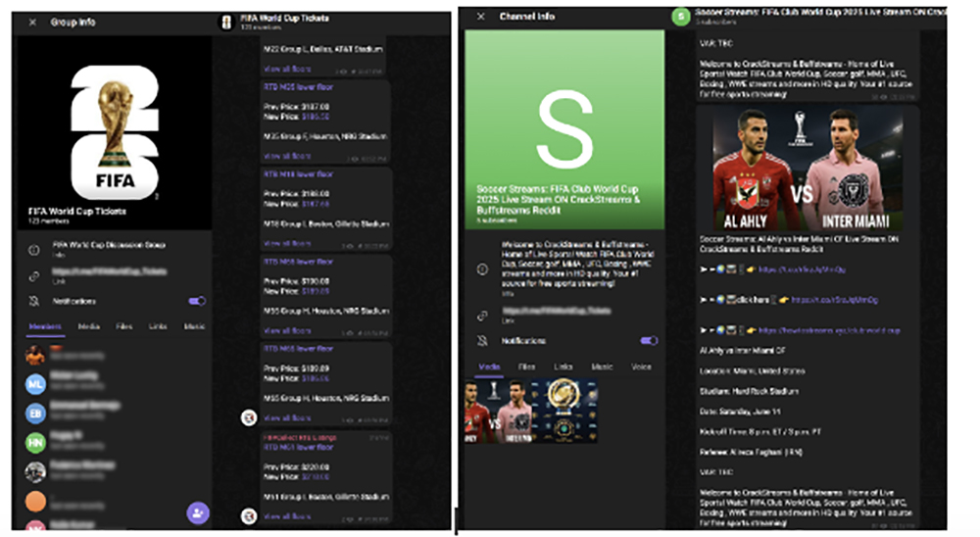The height and width of the screenshot is (537, 980).
Task: Click the link icon in Group Info
Action: click(33, 276)
